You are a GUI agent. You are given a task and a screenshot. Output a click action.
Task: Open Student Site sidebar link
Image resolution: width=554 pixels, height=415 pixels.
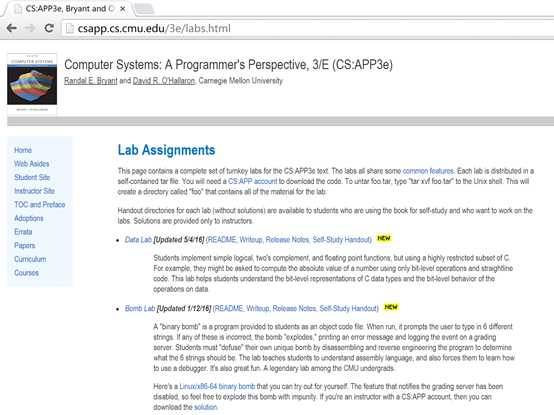32,177
